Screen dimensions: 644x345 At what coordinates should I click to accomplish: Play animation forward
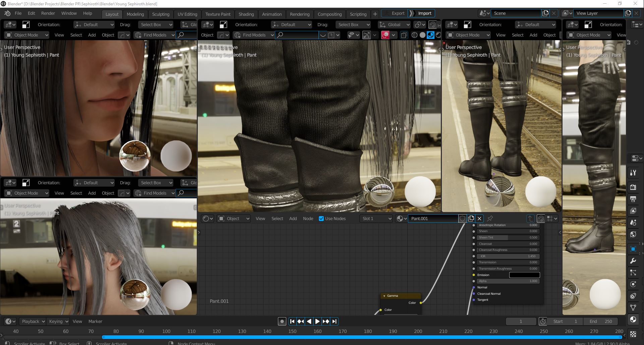[317, 321]
